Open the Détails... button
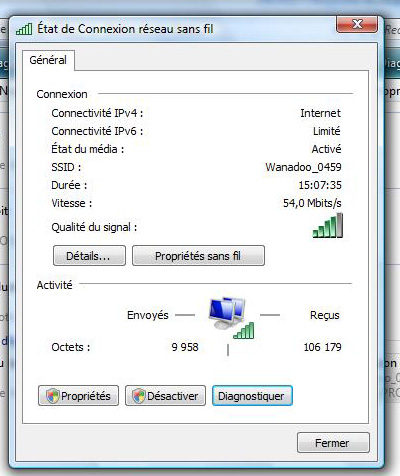 pyautogui.click(x=89, y=256)
